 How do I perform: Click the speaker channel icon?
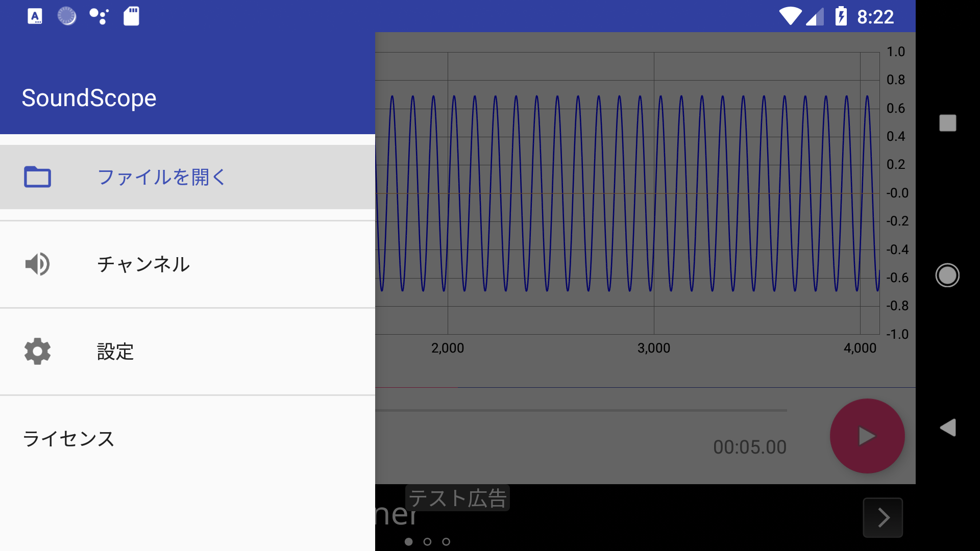(37, 264)
